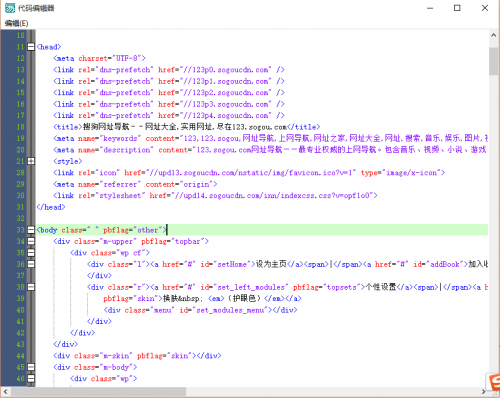The height and width of the screenshot is (398, 500).
Task: Click the id="set_modules_menu" attribute text
Action: coord(224,310)
